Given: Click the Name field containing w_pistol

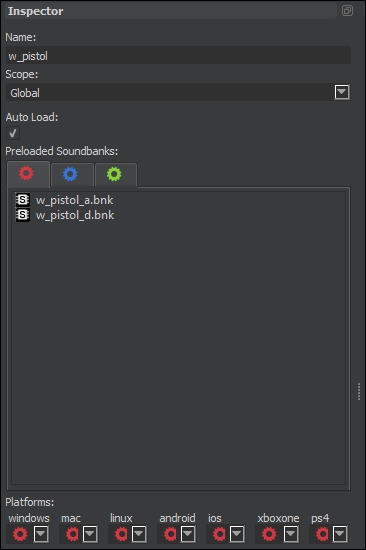Looking at the screenshot, I should pos(178,55).
